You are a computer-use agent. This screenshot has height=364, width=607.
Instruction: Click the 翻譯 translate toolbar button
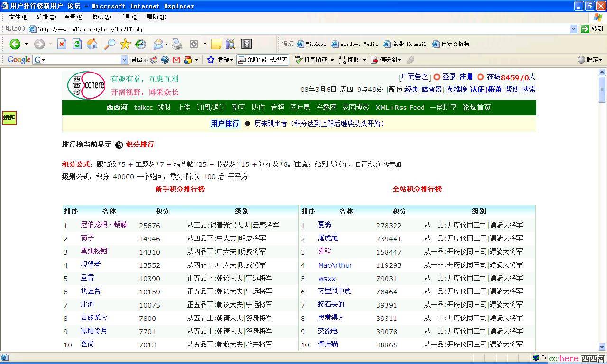[349, 60]
